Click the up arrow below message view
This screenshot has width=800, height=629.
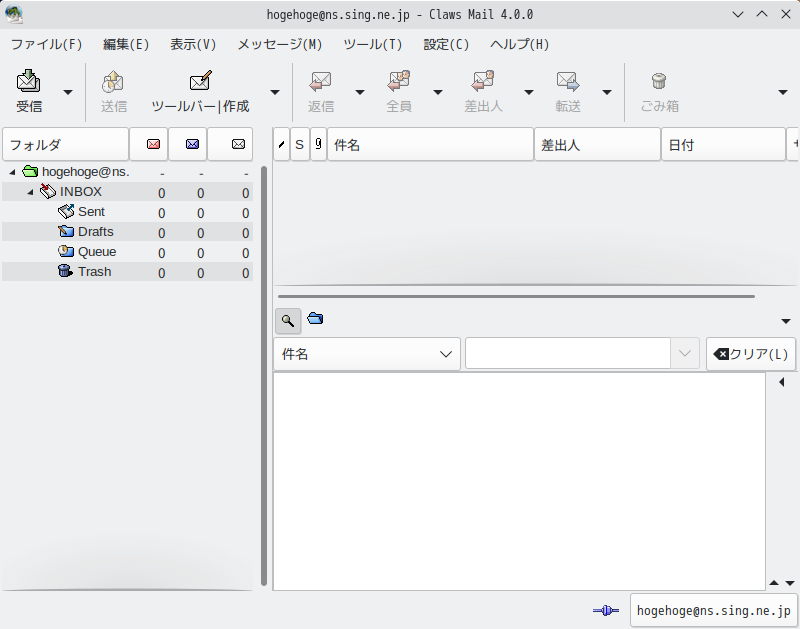[774, 583]
